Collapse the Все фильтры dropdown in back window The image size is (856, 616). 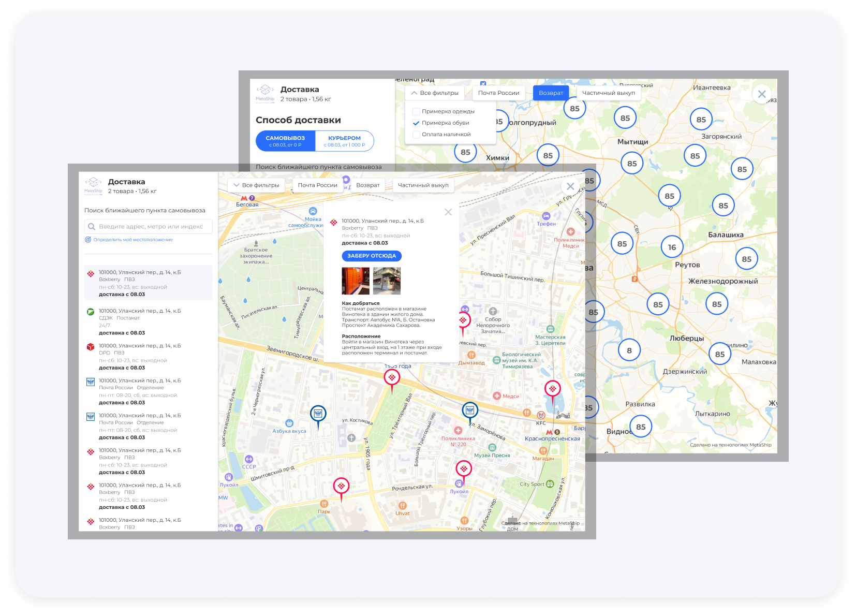[435, 93]
